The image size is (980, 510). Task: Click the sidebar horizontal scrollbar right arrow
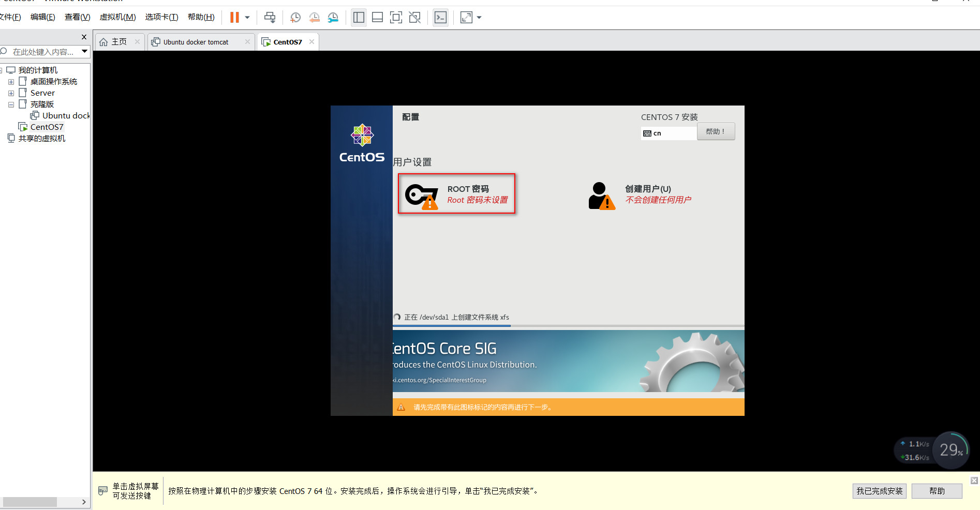pyautogui.click(x=84, y=502)
